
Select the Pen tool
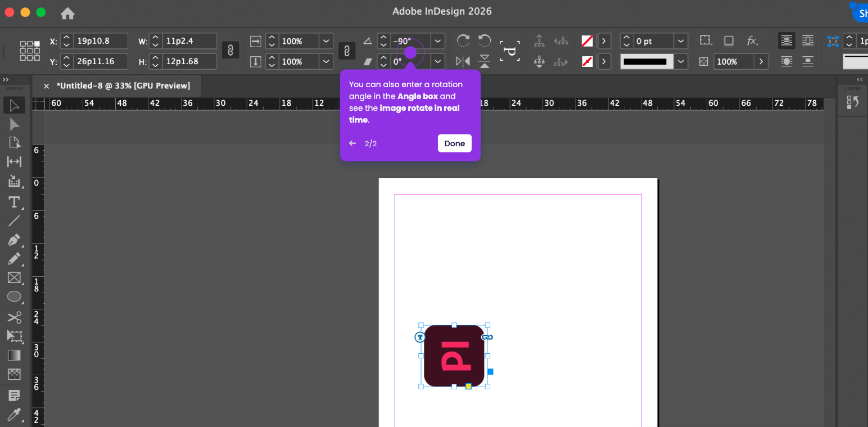click(15, 240)
